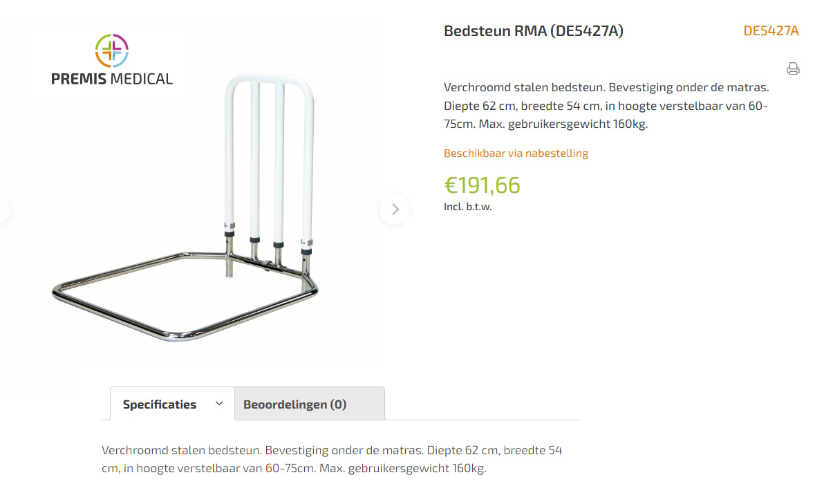
Task: Click the printer icon
Action: pos(793,68)
